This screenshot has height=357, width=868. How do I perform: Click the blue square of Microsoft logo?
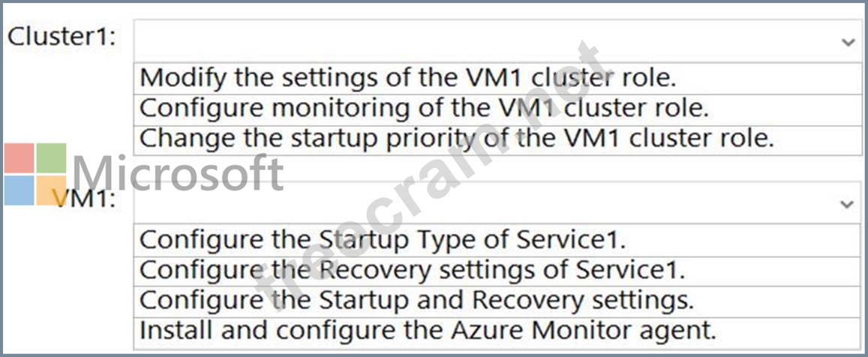pyautogui.click(x=19, y=190)
